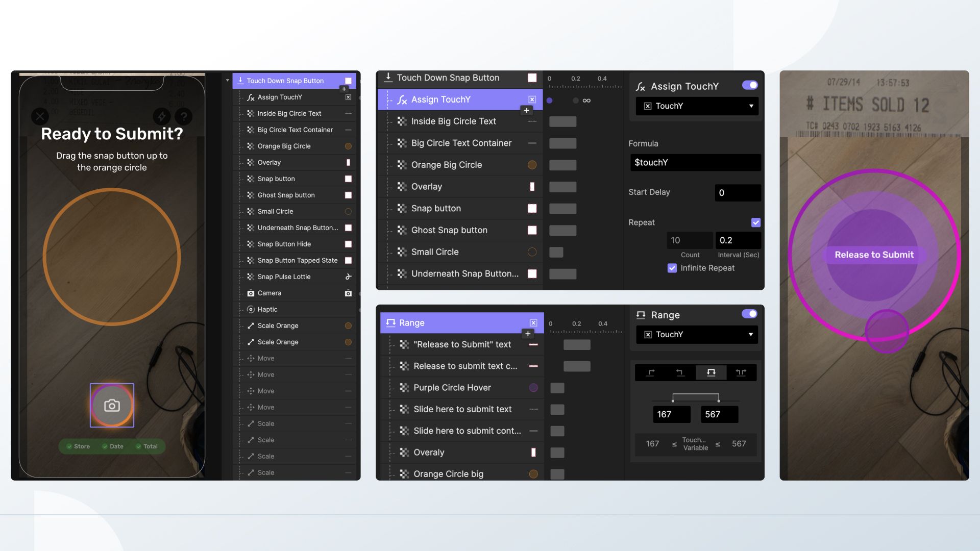Screen dimensions: 980x551
Task: Click the Release to Submit button
Action: [874, 255]
